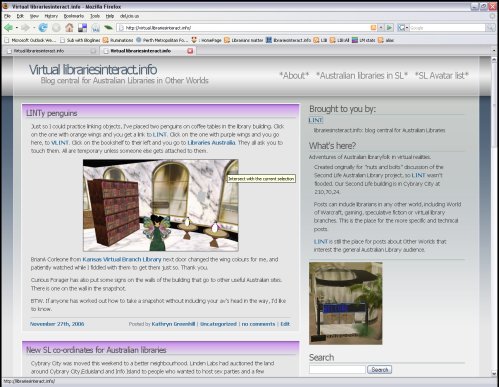Image resolution: width=499 pixels, height=387 pixels.
Task: Open the HomePage bookmark in bookmarks toolbar
Action: 207,40
